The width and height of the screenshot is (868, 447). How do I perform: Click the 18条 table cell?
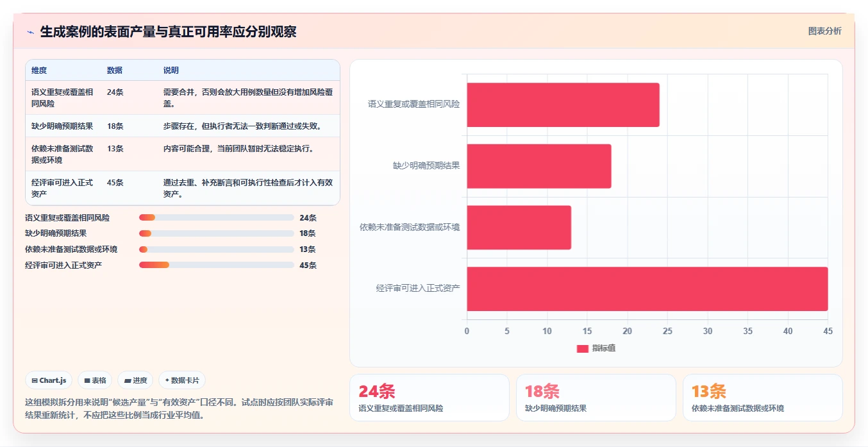(115, 126)
